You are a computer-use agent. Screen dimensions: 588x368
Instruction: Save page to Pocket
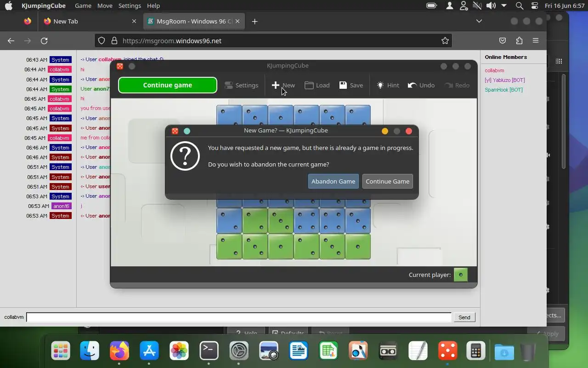coord(503,40)
